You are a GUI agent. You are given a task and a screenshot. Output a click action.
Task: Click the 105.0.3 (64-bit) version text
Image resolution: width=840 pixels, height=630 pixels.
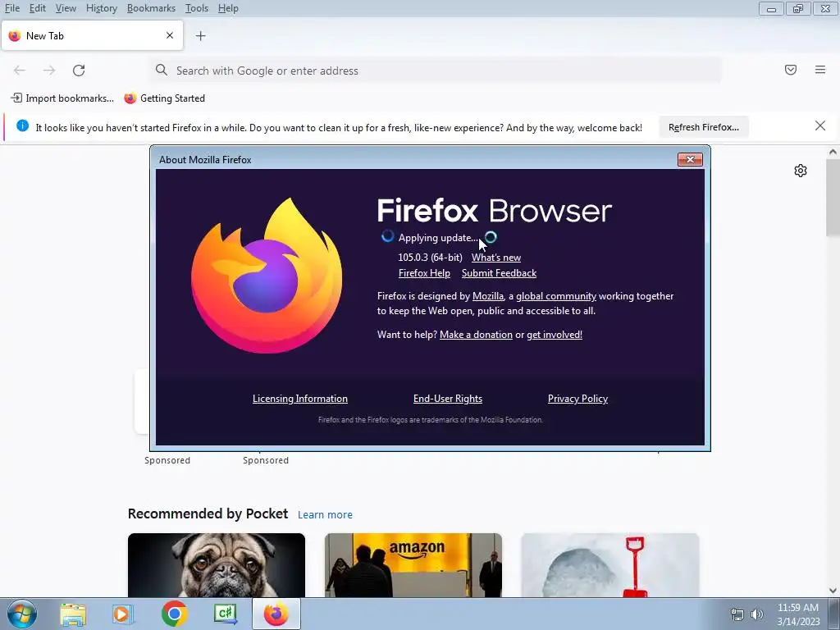430,258
